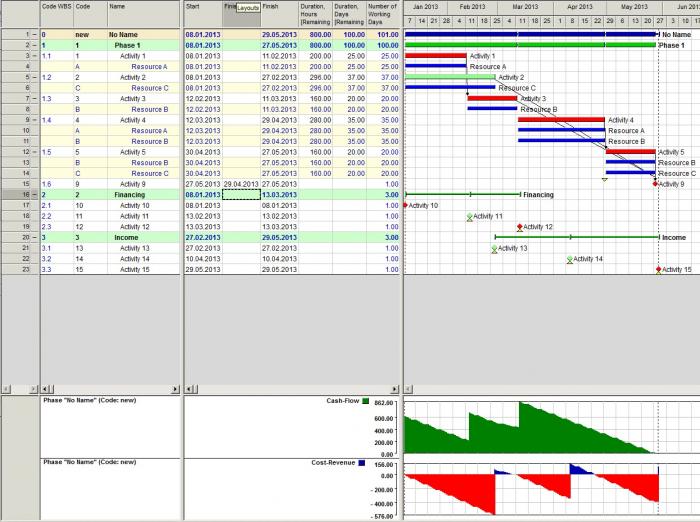Click the red Activity 1 Gantt bar

tap(436, 56)
